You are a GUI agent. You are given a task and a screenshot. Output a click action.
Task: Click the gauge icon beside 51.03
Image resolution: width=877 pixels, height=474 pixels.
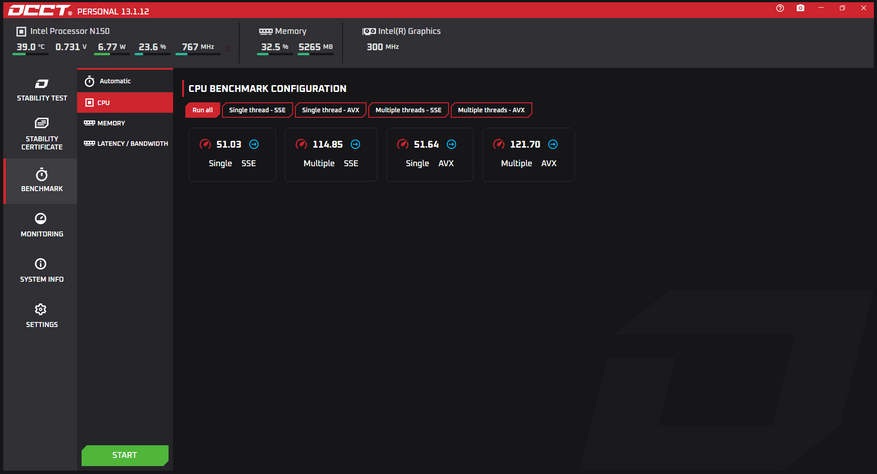205,144
